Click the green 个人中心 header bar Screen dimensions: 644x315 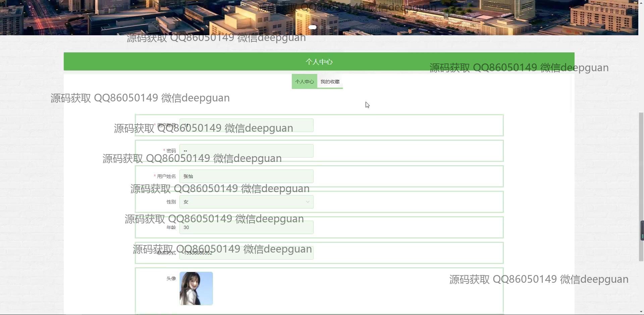click(319, 61)
